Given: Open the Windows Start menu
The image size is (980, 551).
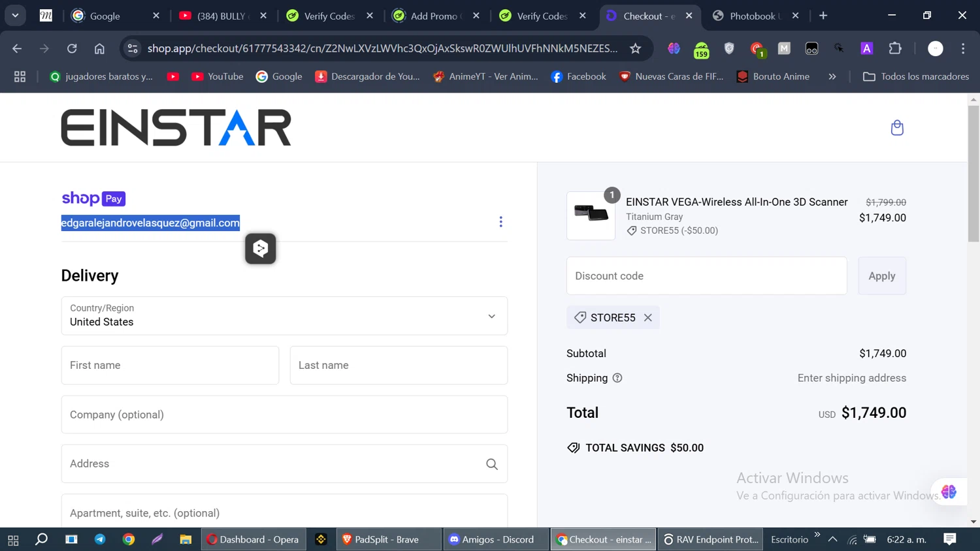Looking at the screenshot, I should click(x=13, y=539).
